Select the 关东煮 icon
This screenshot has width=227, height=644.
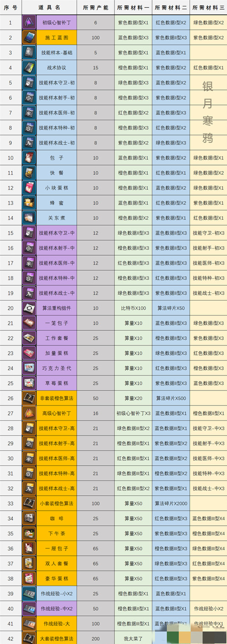pos(29,218)
